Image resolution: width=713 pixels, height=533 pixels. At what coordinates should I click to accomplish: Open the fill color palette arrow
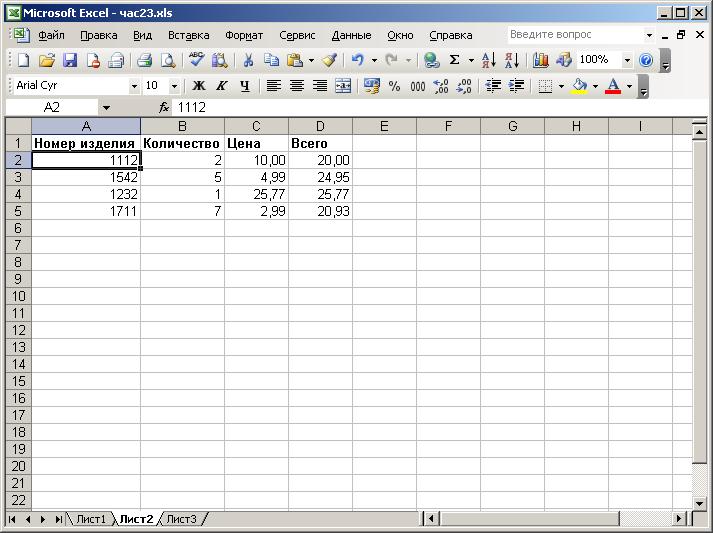[x=595, y=85]
